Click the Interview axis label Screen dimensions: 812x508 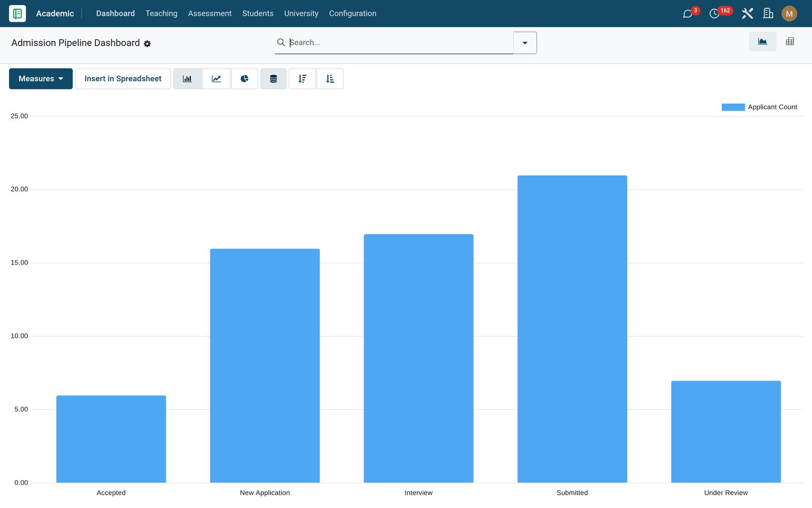[419, 493]
